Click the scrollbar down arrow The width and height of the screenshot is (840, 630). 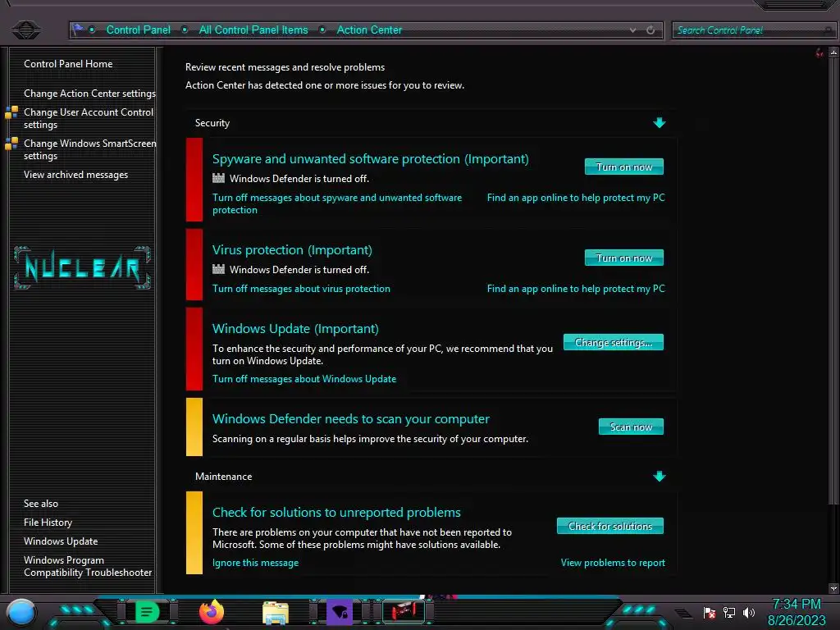coord(833,588)
